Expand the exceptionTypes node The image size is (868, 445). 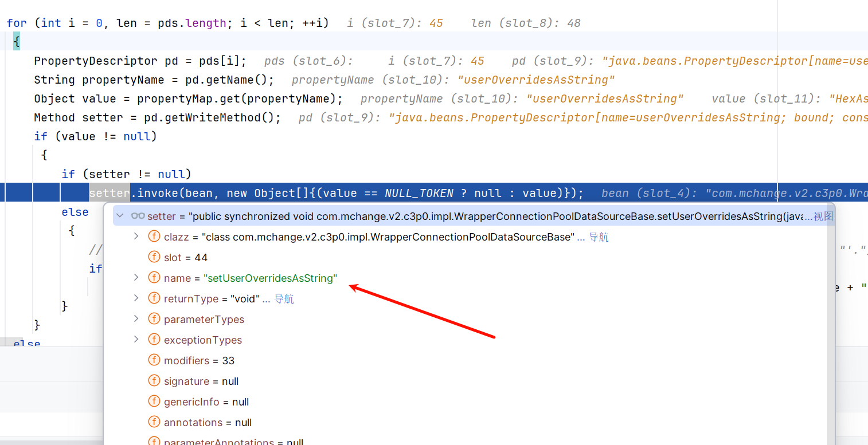click(x=136, y=340)
